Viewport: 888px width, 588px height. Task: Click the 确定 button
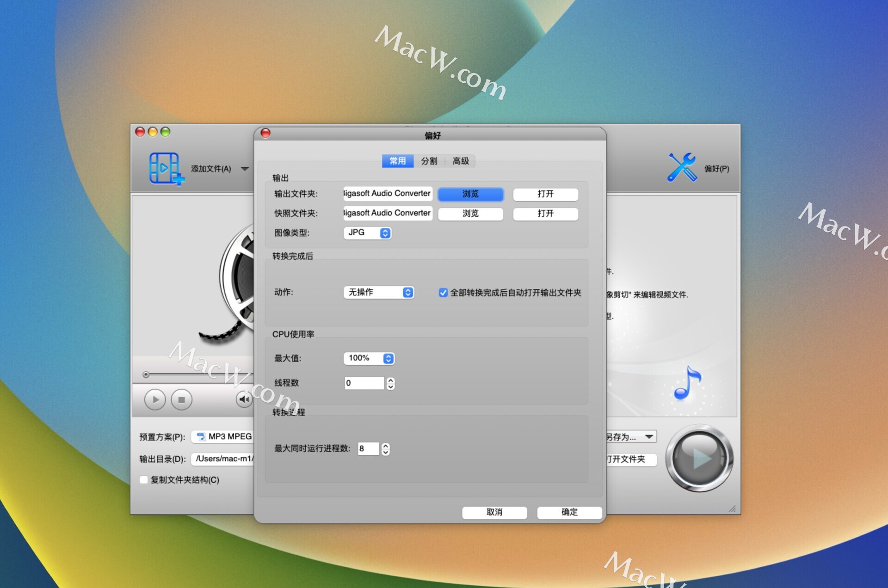coord(569,512)
